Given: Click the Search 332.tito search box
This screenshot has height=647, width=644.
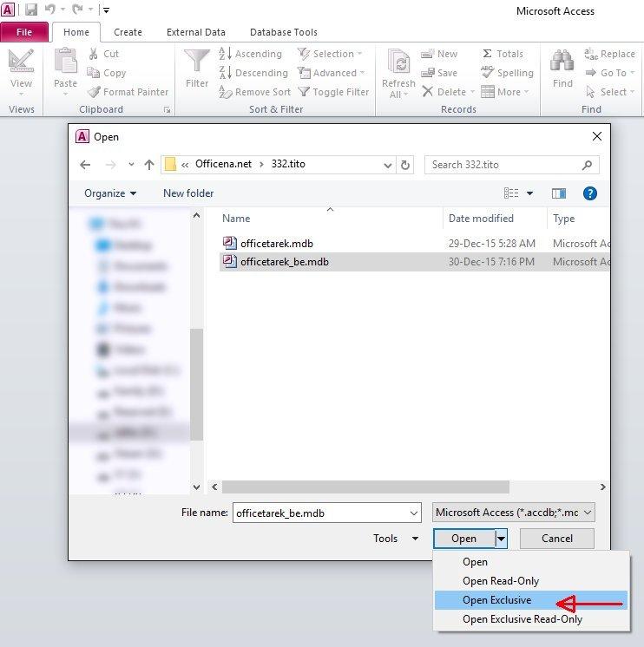Looking at the screenshot, I should point(511,165).
